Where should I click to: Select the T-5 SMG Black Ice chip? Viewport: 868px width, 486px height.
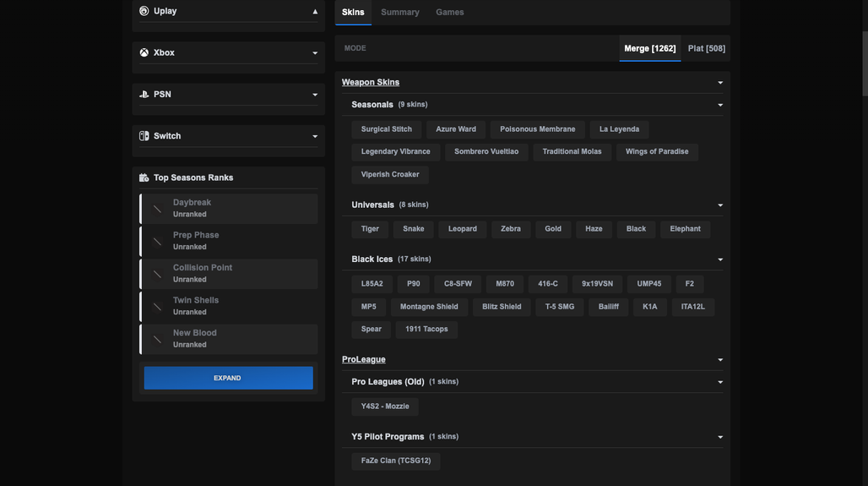[x=560, y=307]
